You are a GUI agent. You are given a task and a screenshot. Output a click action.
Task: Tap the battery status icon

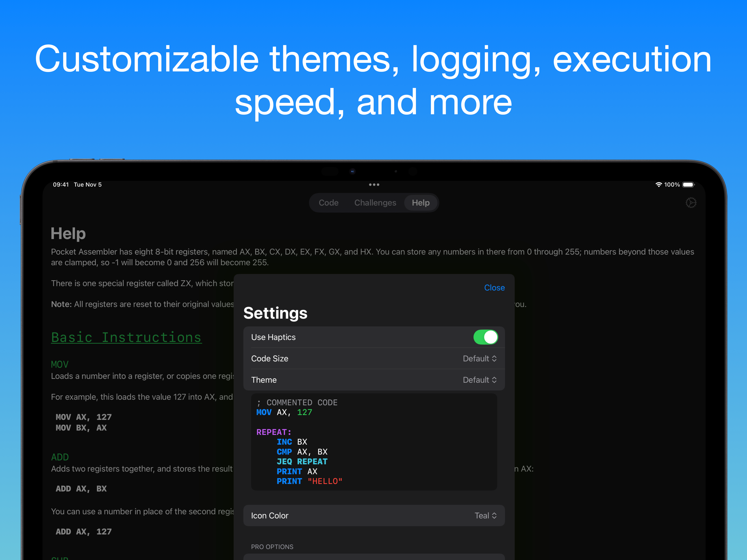click(x=688, y=185)
